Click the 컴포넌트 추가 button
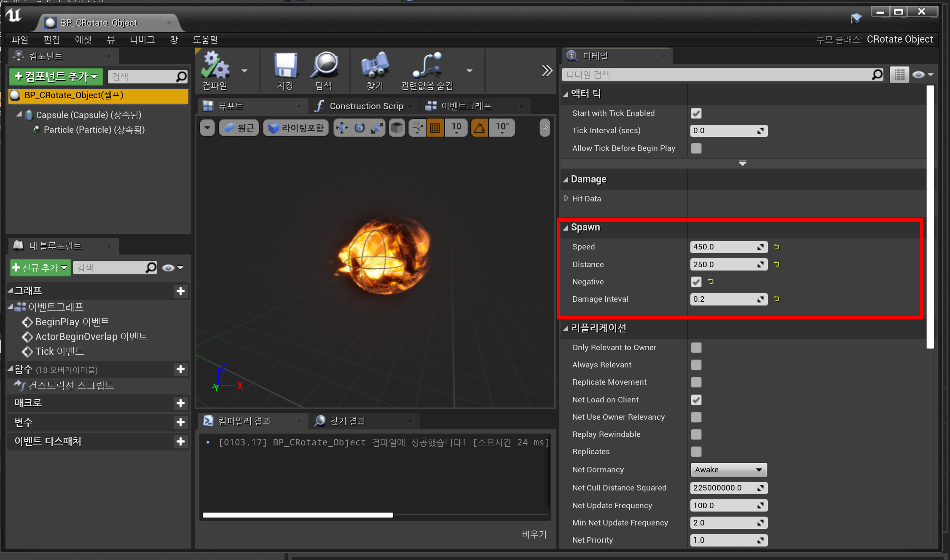Image resolution: width=950 pixels, height=560 pixels. (x=56, y=77)
